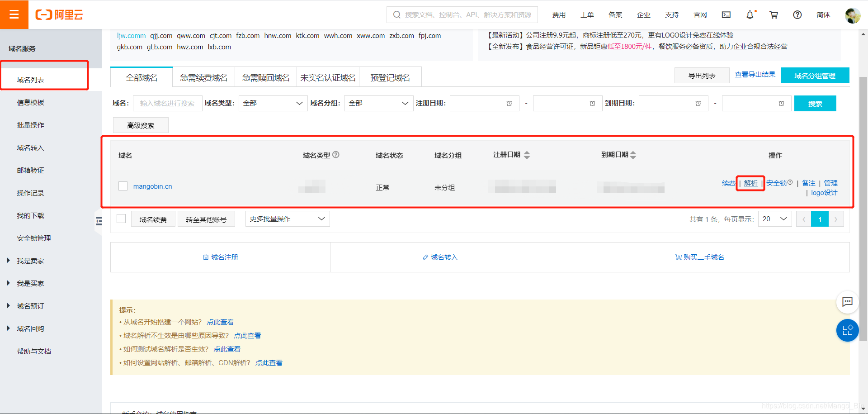Viewport: 868px width, 414px height.
Task: Go to previous page arrow
Action: tap(803, 219)
